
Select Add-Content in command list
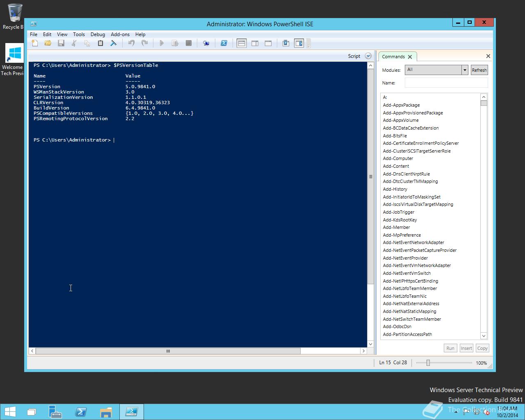coord(396,166)
